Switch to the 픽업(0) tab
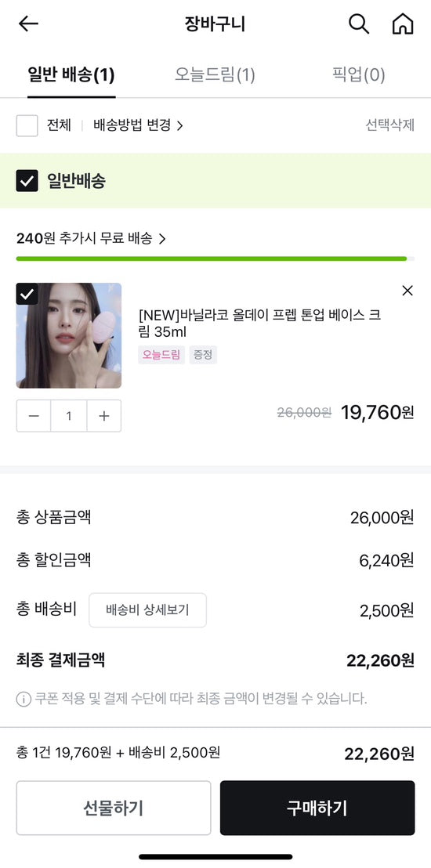 [358, 74]
